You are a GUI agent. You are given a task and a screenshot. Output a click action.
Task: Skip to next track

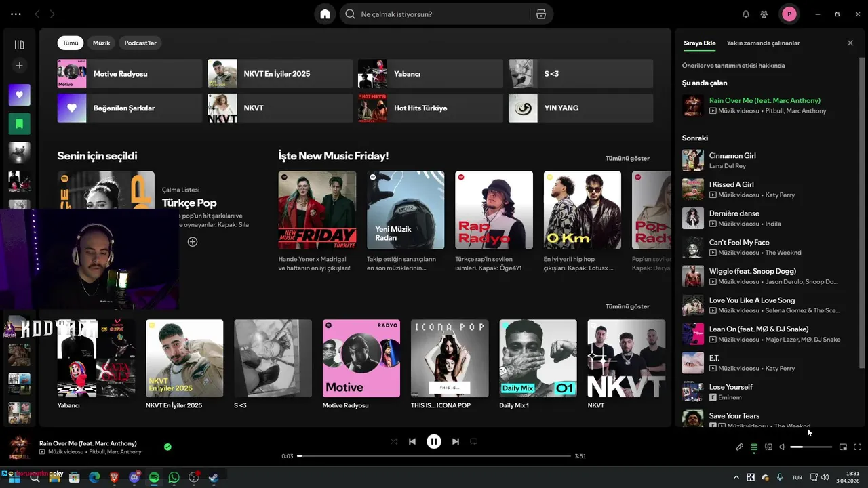456,441
